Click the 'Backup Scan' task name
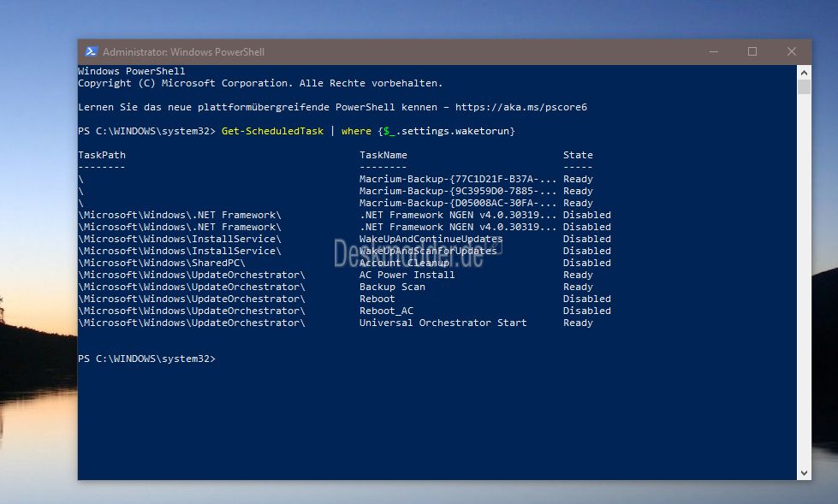 (392, 287)
